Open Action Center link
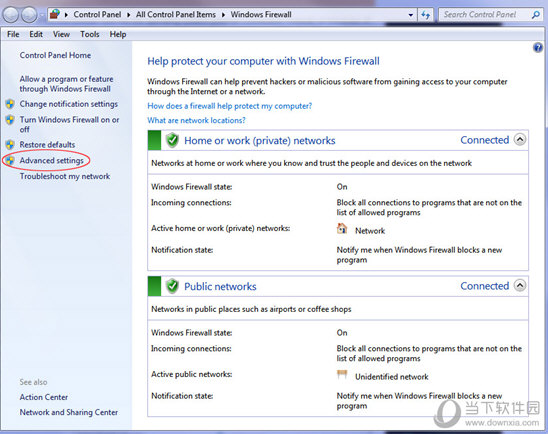Screen dimensions: 548x434 coord(44,397)
